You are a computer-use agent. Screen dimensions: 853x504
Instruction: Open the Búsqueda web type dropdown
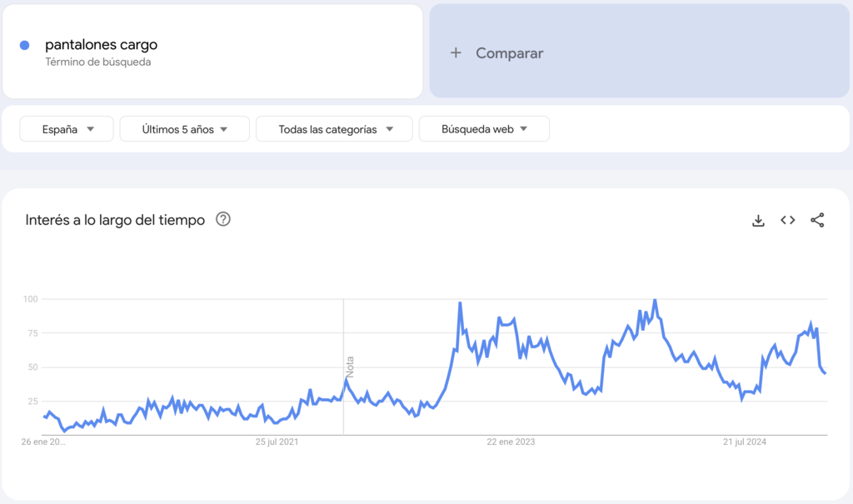(484, 128)
